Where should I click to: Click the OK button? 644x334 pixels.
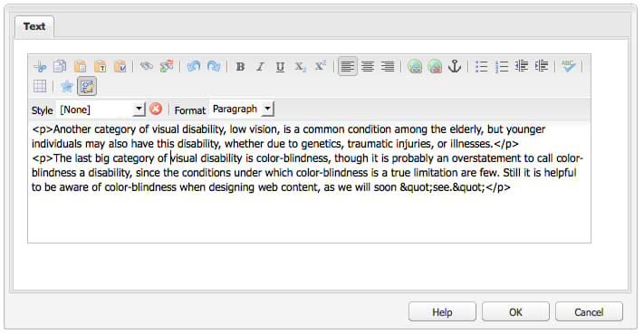click(x=515, y=312)
